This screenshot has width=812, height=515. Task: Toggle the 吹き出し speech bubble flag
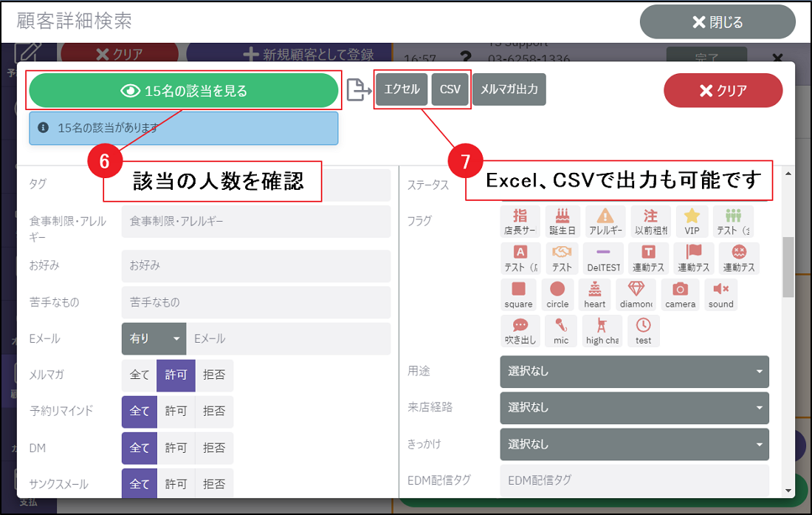pyautogui.click(x=520, y=331)
